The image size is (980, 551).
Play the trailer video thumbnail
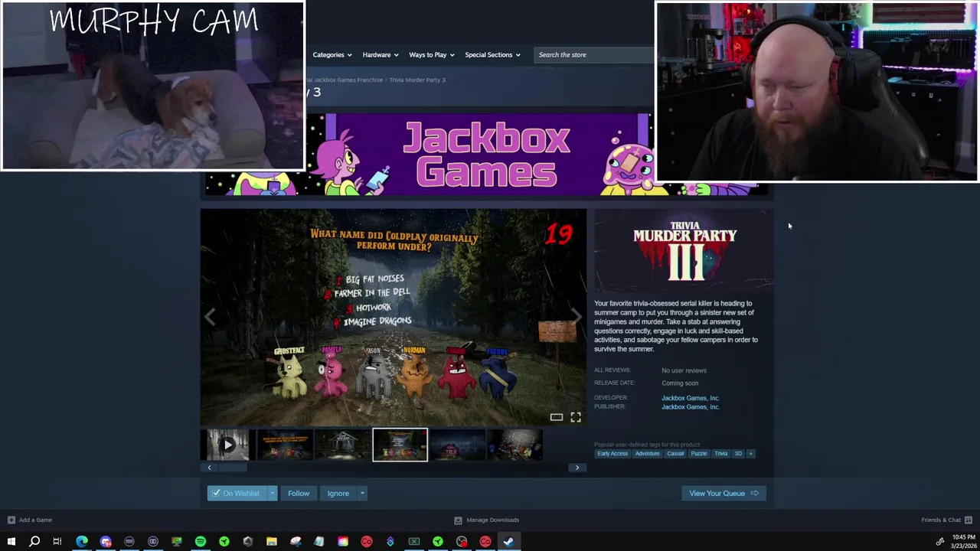[228, 445]
